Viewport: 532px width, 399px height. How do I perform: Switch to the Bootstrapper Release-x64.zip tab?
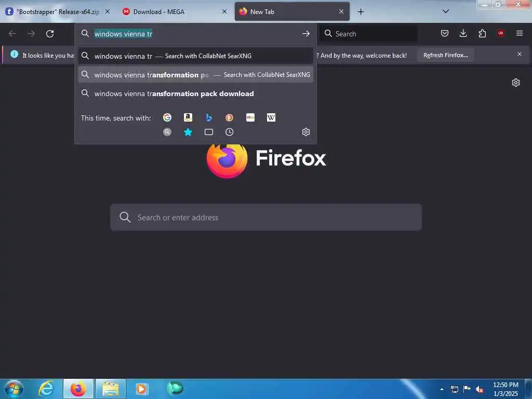coord(58,12)
